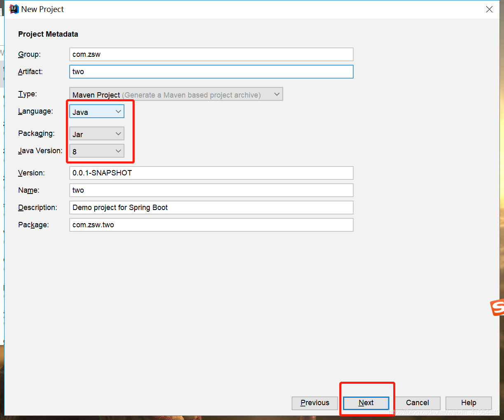The image size is (504, 420).
Task: Click the Group label
Action: coord(29,54)
